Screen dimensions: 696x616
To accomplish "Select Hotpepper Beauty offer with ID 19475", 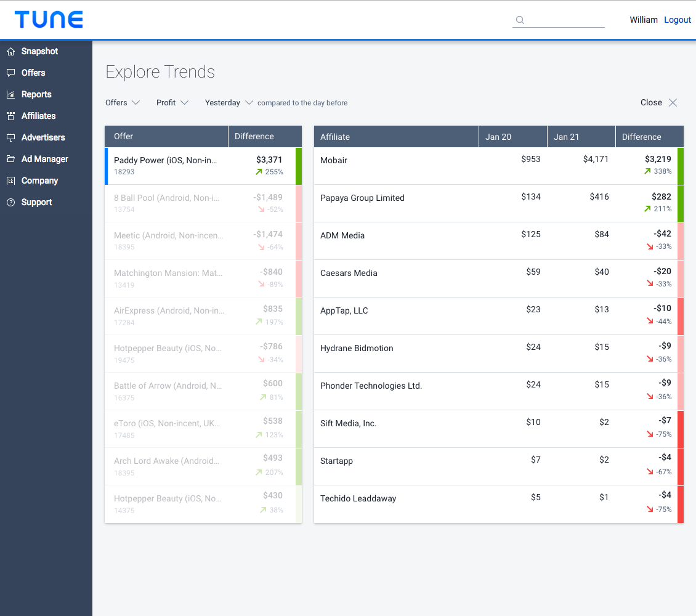I will coord(203,354).
